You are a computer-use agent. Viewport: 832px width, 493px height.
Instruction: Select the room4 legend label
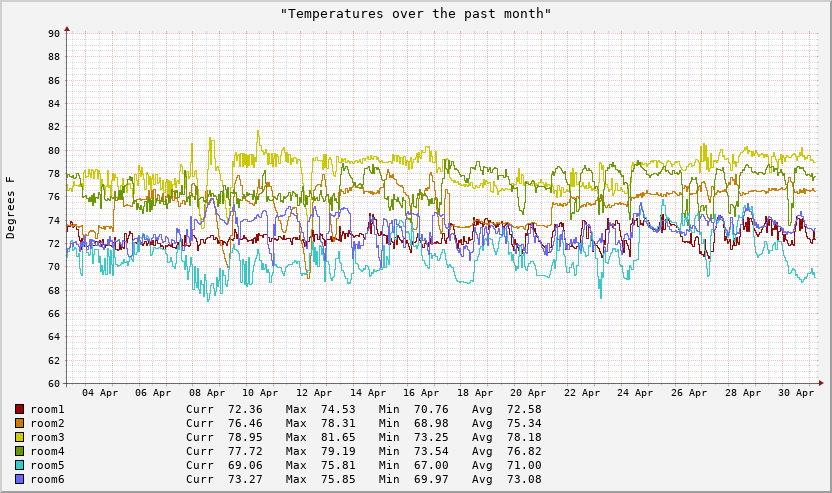pos(47,451)
